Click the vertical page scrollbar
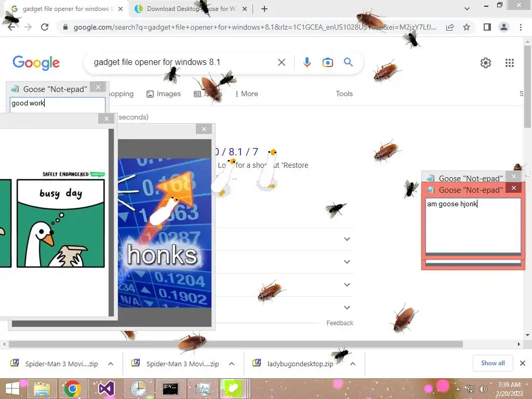 click(527, 87)
